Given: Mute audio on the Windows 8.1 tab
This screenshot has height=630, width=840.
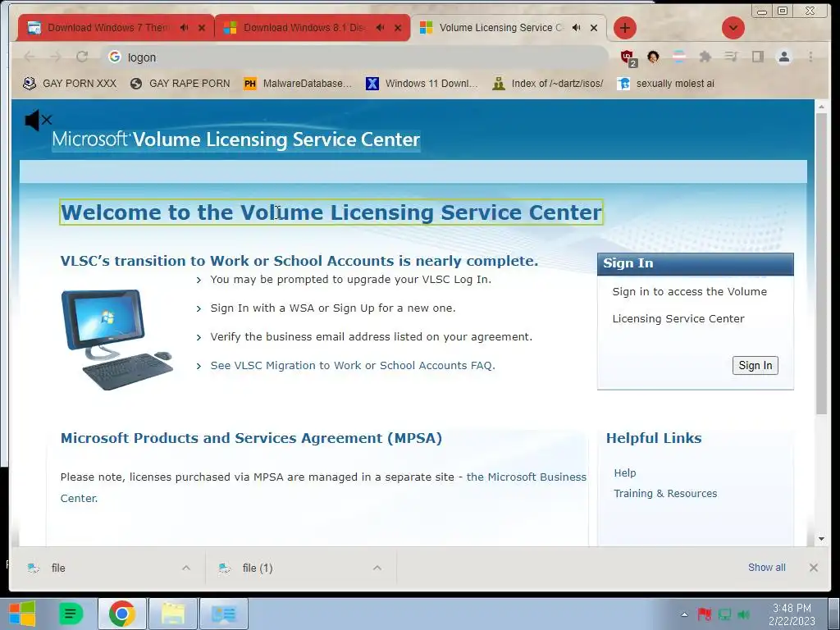Looking at the screenshot, I should (381, 28).
